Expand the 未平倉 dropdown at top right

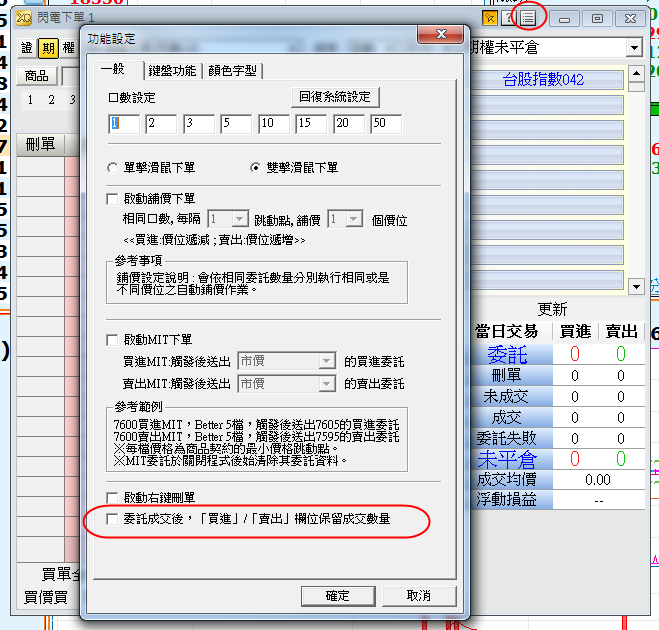pyautogui.click(x=634, y=48)
